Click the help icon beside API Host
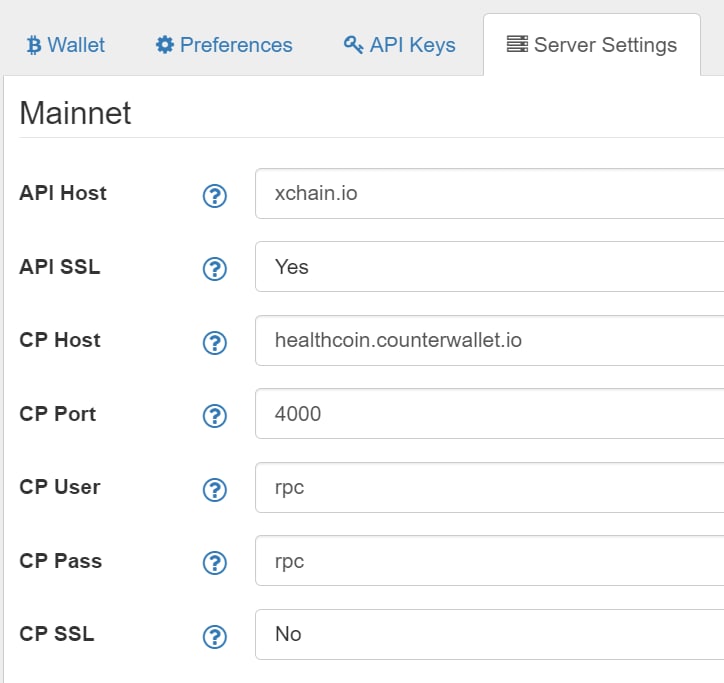The image size is (724, 683). 215,196
